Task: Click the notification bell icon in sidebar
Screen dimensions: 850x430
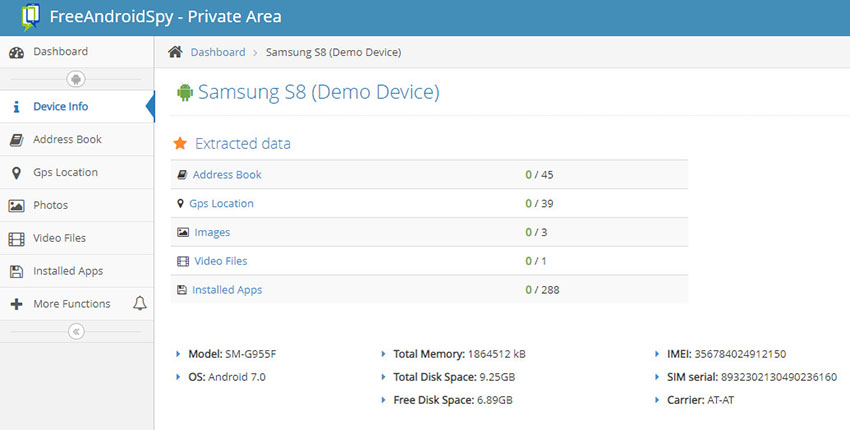Action: point(139,304)
